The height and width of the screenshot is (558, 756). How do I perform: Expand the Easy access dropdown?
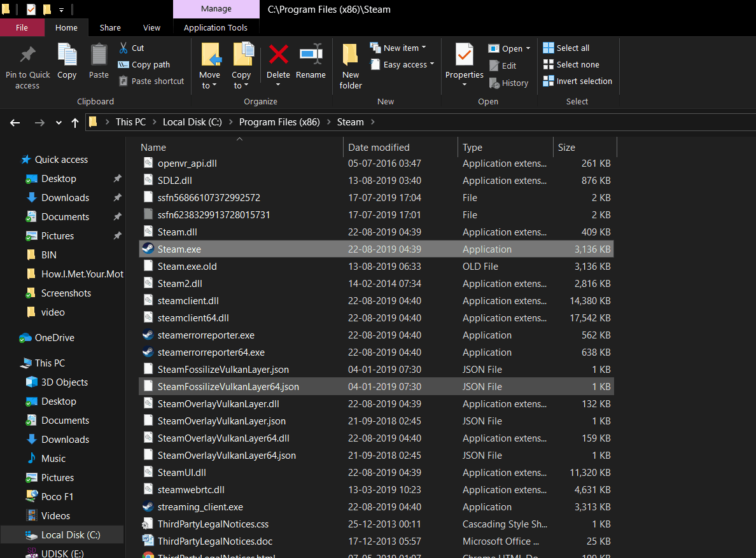pyautogui.click(x=432, y=64)
